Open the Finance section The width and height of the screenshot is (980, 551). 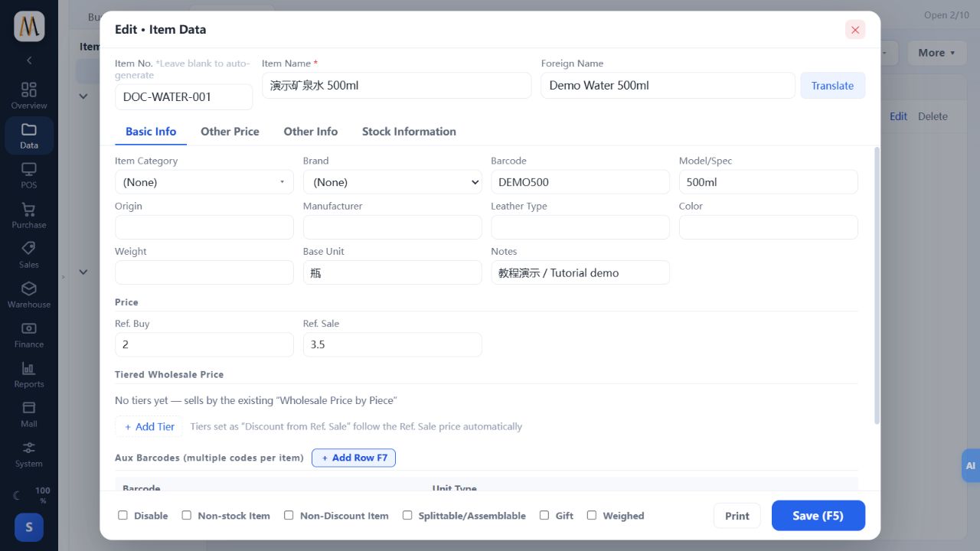(29, 334)
